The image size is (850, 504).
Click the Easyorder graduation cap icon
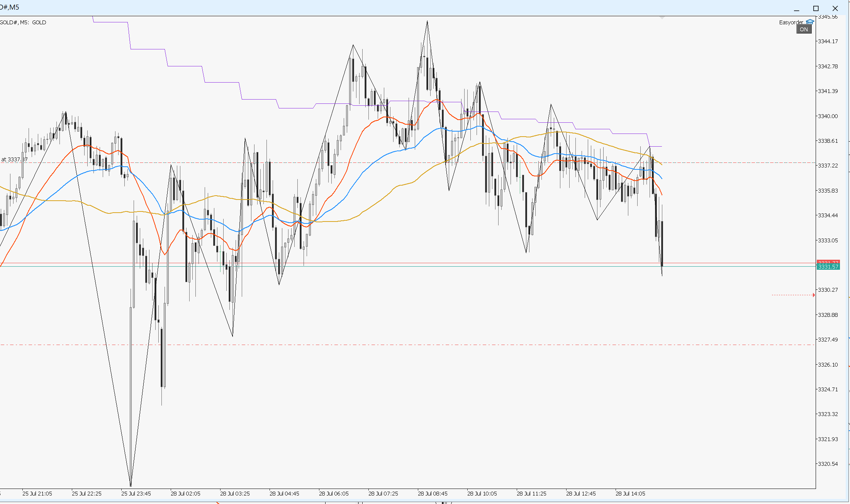pyautogui.click(x=810, y=22)
